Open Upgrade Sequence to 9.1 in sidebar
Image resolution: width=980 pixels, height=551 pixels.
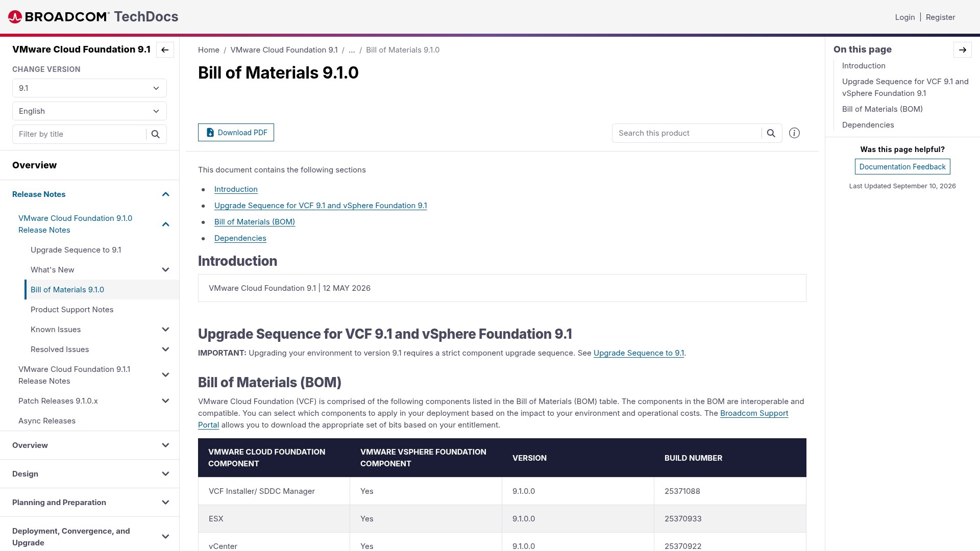pos(76,250)
